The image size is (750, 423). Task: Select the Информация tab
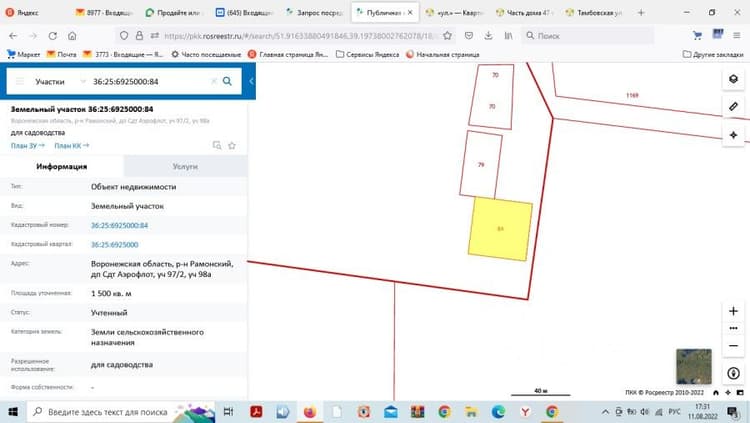pyautogui.click(x=62, y=167)
